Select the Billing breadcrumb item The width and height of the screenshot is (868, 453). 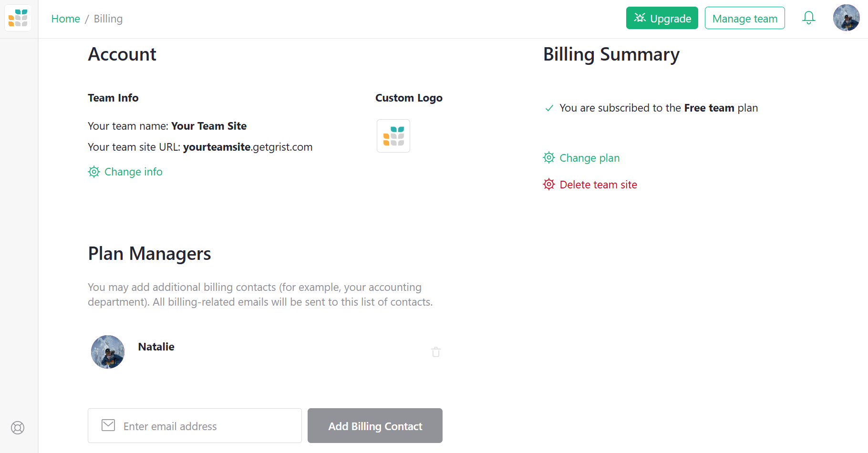pyautogui.click(x=108, y=19)
